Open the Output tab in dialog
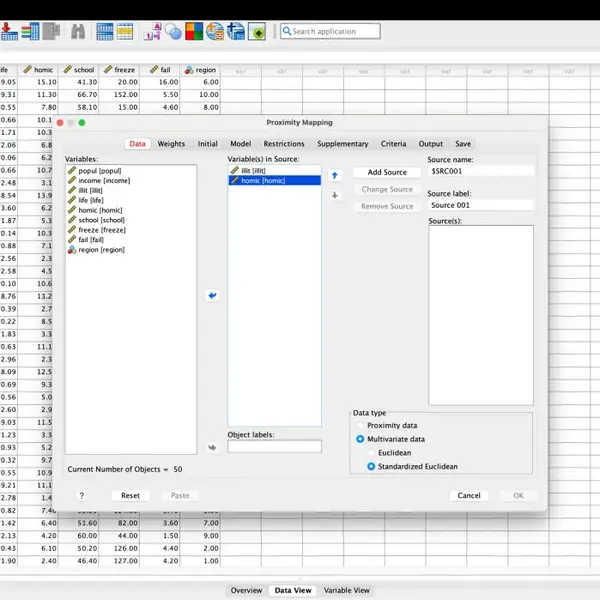Viewport: 600px width, 600px height. tap(430, 144)
